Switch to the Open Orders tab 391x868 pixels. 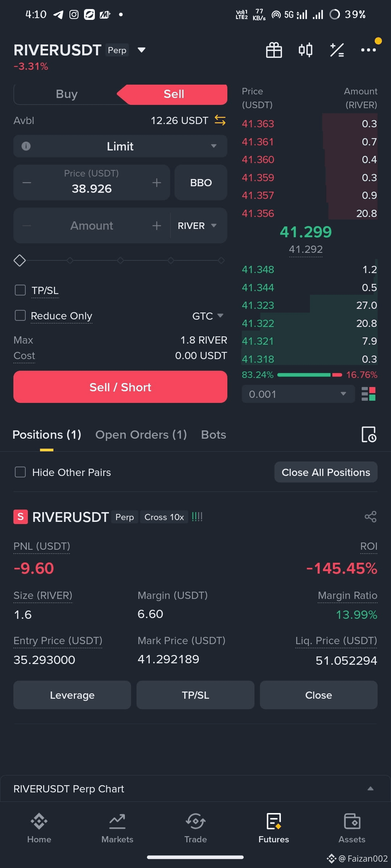141,434
